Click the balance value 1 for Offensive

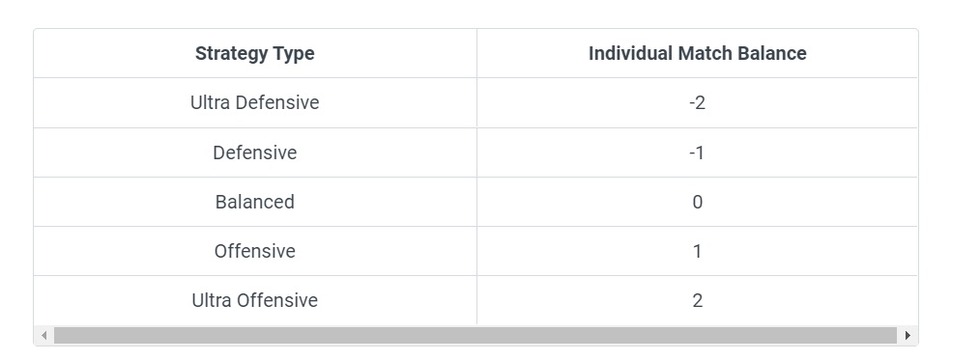[698, 252]
